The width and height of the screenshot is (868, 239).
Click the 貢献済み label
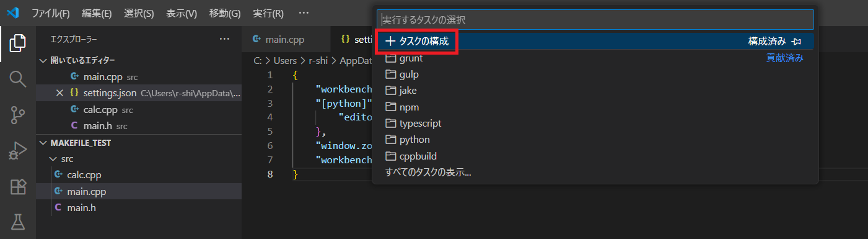[784, 58]
